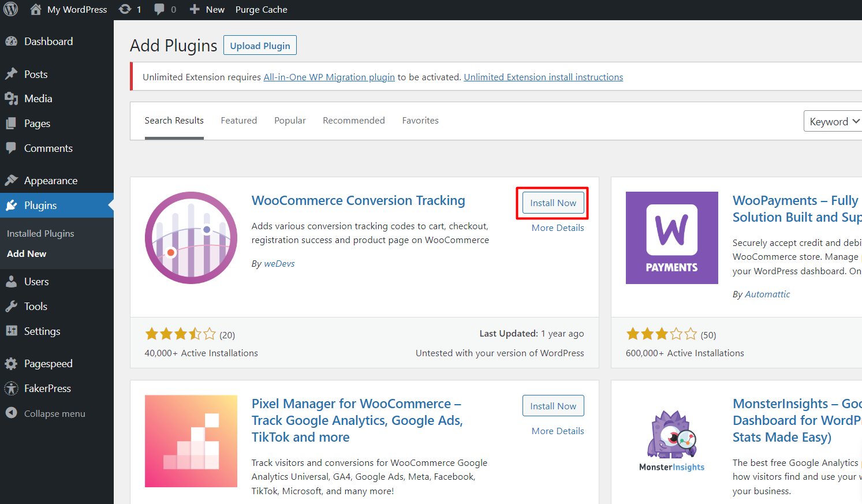Click 'Untested with your version of WordPress' text
This screenshot has width=862, height=504.
[x=500, y=353]
